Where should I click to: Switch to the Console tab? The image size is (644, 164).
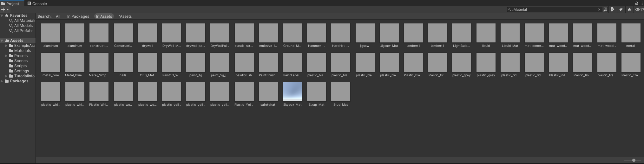pos(37,3)
